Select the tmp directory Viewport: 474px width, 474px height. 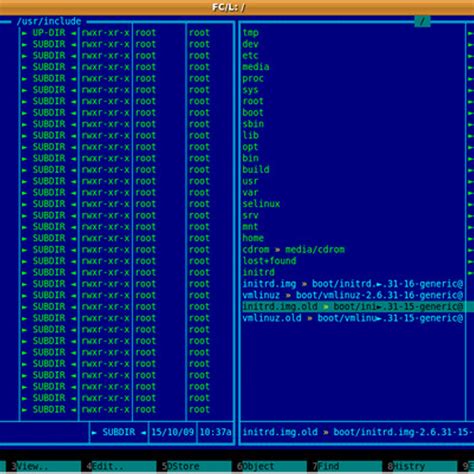[x=250, y=33]
